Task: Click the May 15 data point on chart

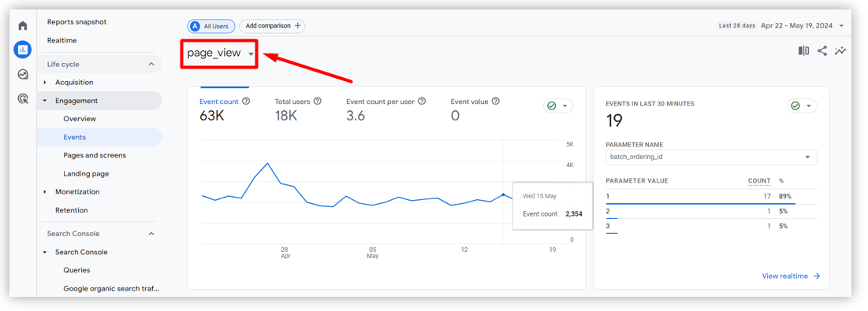Action: click(x=503, y=194)
